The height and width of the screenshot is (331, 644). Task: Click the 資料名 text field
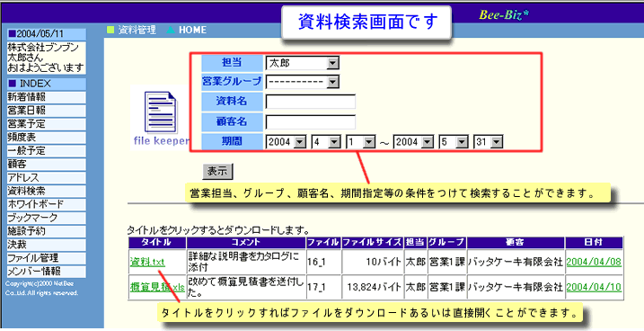pos(311,102)
